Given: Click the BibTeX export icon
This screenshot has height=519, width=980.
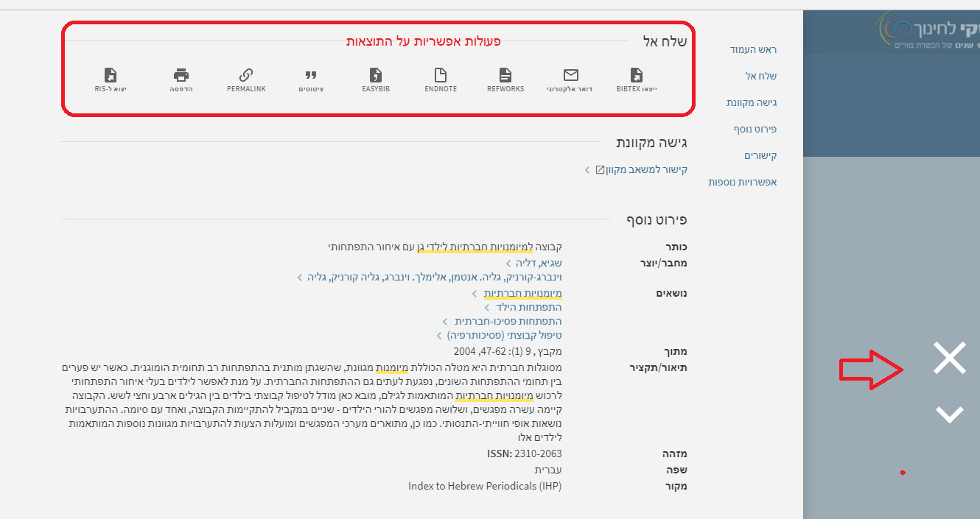Looking at the screenshot, I should (x=636, y=75).
